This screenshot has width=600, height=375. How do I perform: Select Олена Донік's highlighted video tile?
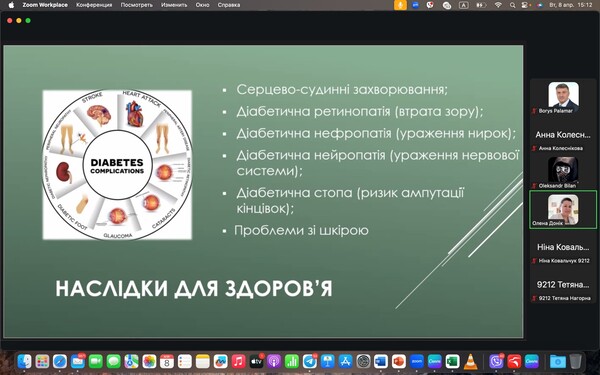coord(563,210)
